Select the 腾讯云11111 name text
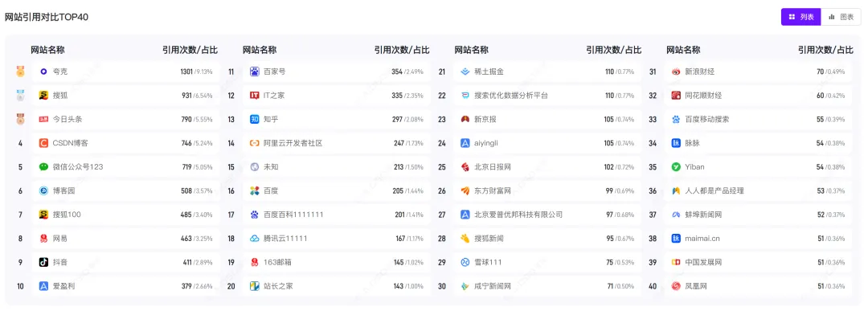The width and height of the screenshot is (868, 311). point(285,239)
